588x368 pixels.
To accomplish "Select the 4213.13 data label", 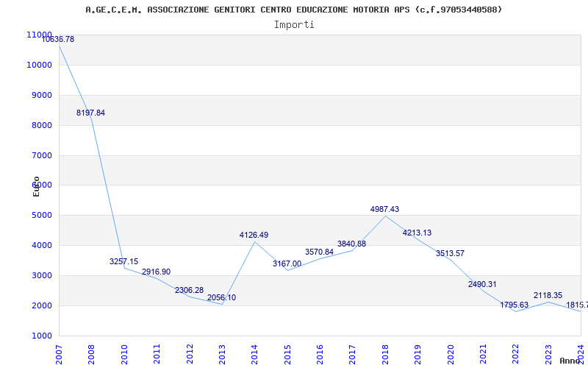I will 417,233.
